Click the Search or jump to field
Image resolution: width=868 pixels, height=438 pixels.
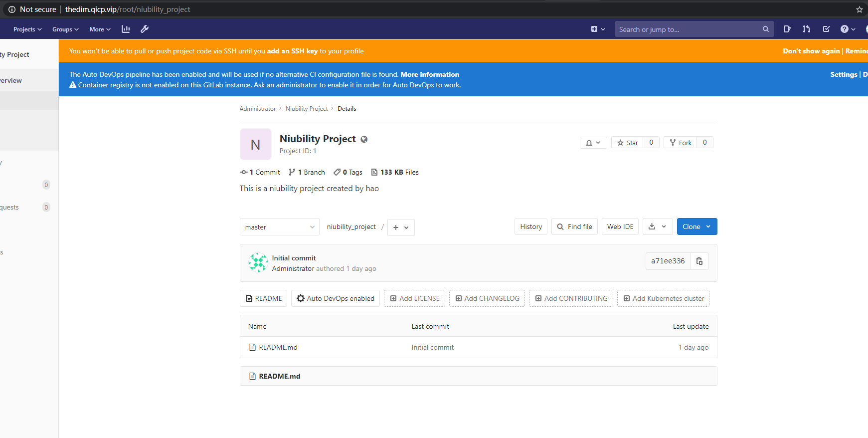(x=688, y=29)
